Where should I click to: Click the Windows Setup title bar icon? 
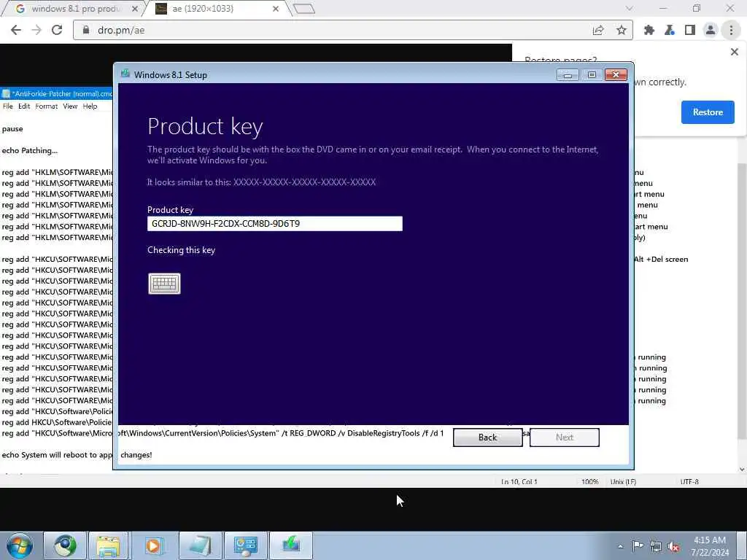pyautogui.click(x=125, y=74)
